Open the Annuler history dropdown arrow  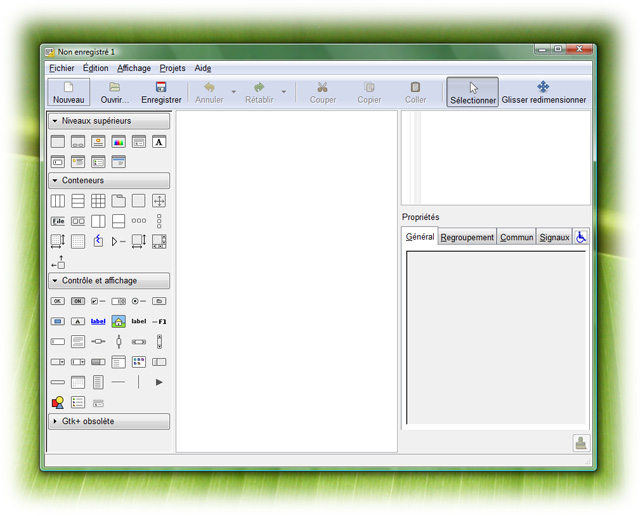tap(234, 92)
